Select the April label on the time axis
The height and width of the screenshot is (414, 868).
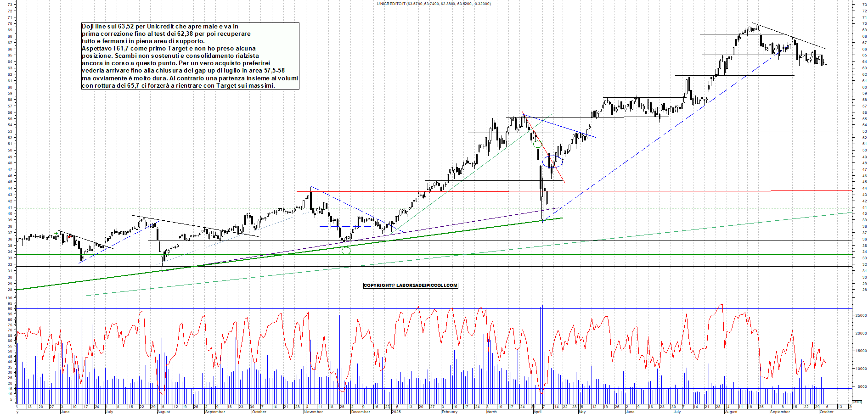click(x=537, y=412)
